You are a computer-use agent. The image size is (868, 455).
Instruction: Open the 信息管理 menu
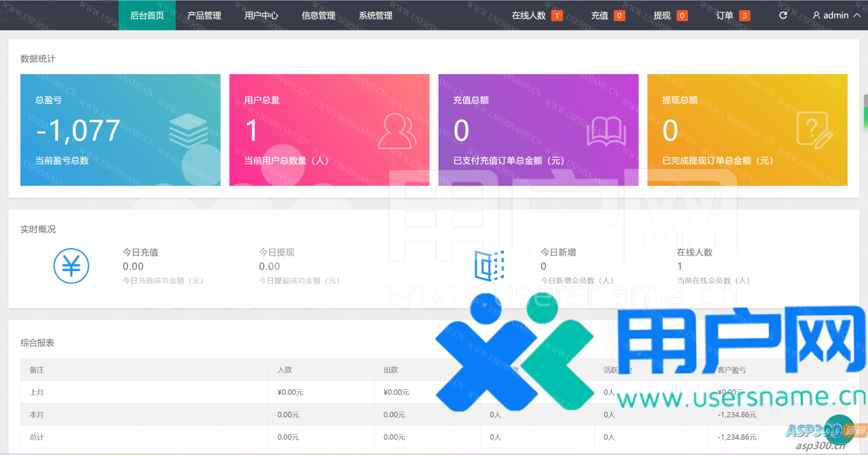point(318,15)
